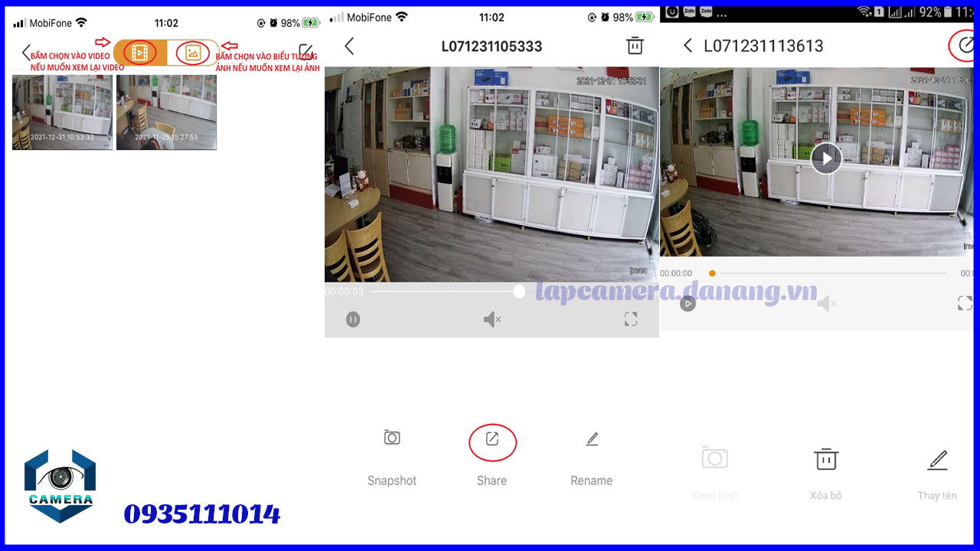Tap the MobiFone Wi-Fi status icon
Viewport: 980px width, 551px height.
(83, 23)
